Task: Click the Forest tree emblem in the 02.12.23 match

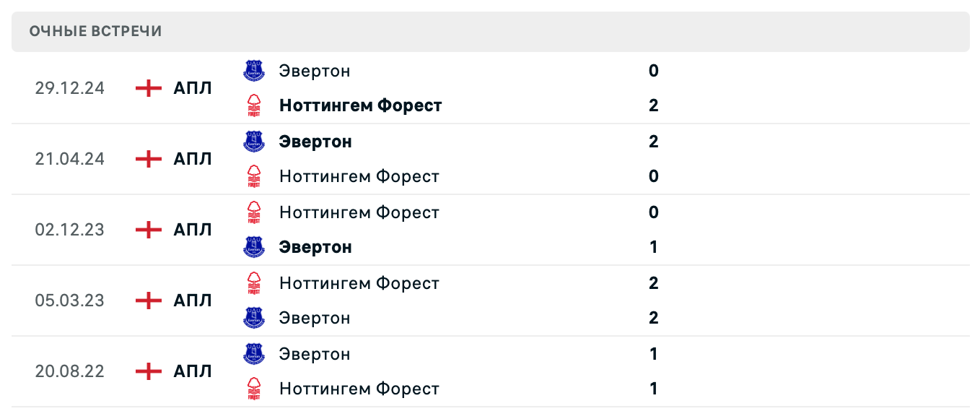Action: pyautogui.click(x=254, y=212)
